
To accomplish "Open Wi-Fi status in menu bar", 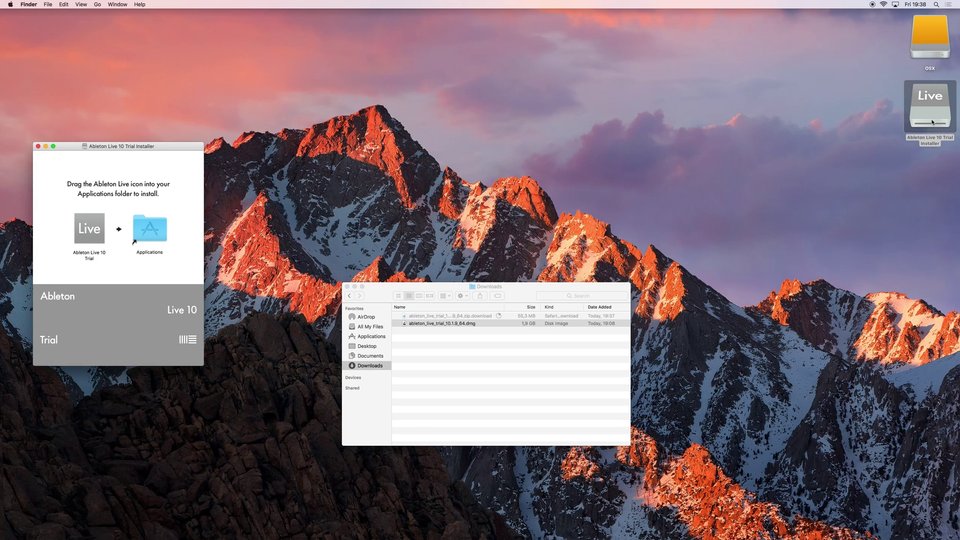I will pos(883,4).
